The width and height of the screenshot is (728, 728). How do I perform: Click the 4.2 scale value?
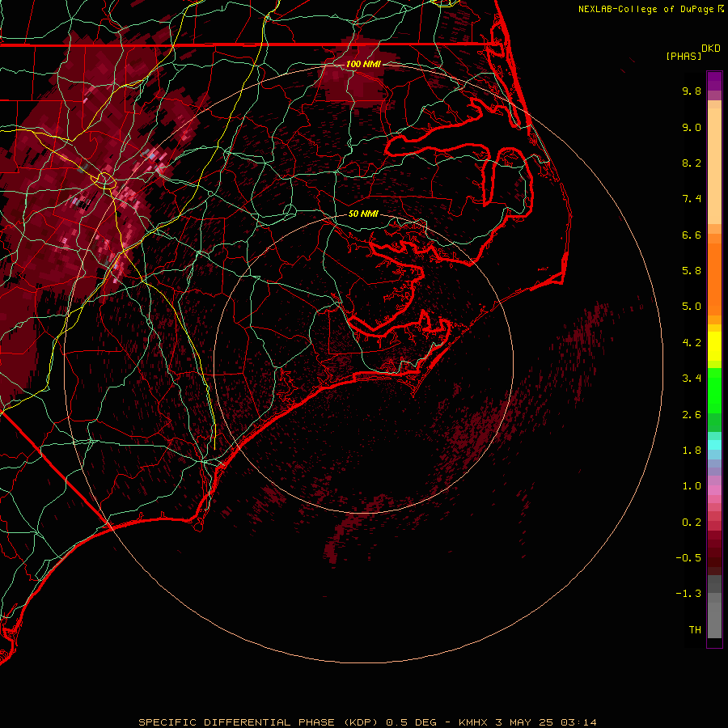pos(692,343)
